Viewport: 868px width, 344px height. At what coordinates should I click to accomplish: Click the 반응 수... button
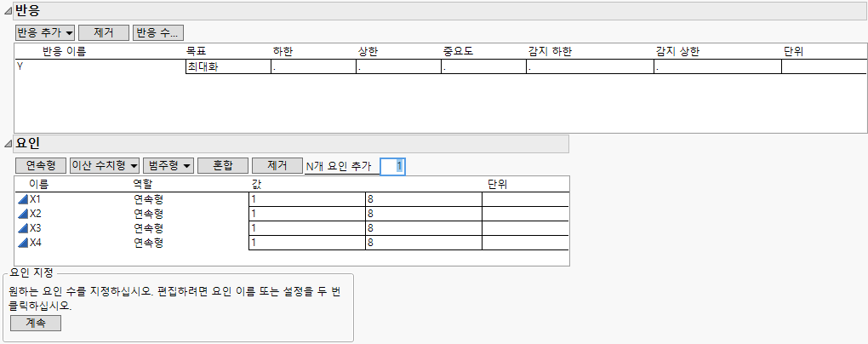157,32
